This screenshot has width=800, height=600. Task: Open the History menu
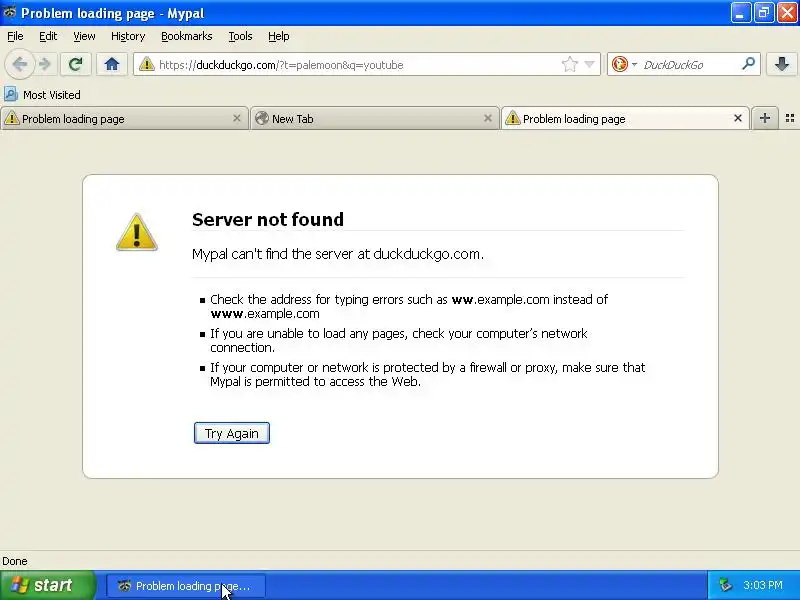(128, 36)
